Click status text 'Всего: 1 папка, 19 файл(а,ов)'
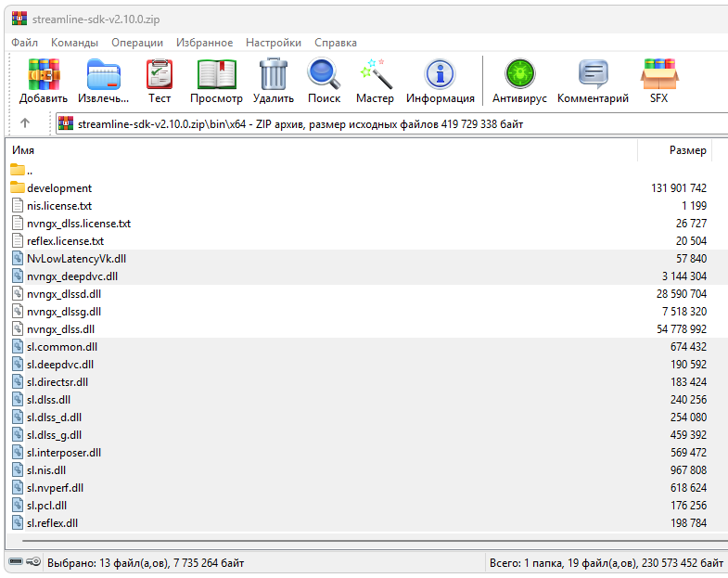 (564, 562)
